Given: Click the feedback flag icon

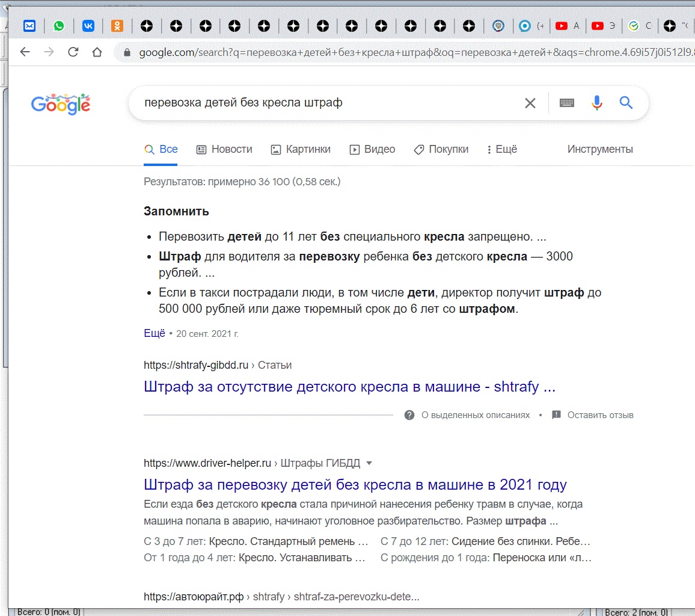Looking at the screenshot, I should (556, 415).
